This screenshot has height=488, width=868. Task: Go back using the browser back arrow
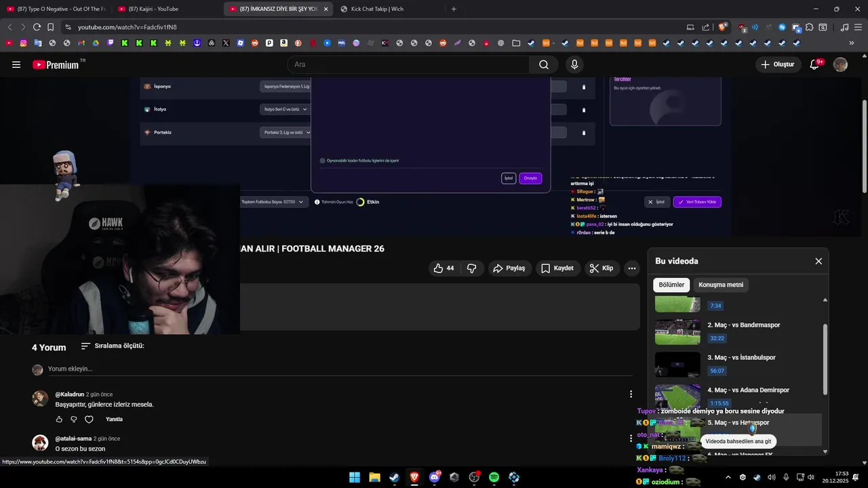click(9, 27)
